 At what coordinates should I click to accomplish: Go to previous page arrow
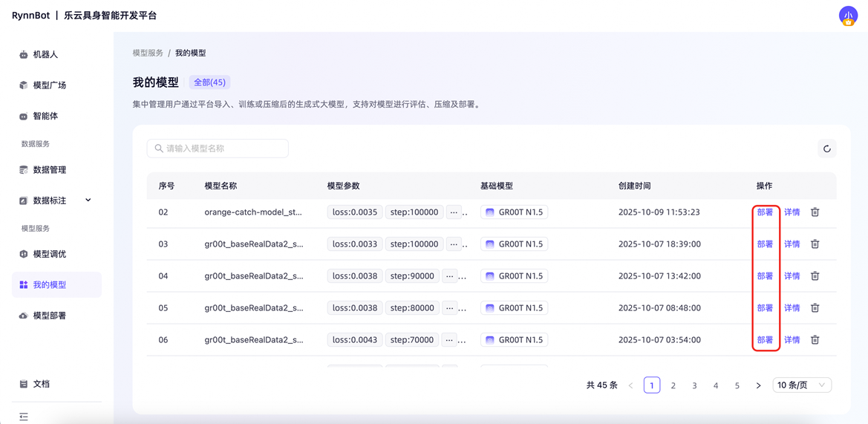(x=630, y=385)
